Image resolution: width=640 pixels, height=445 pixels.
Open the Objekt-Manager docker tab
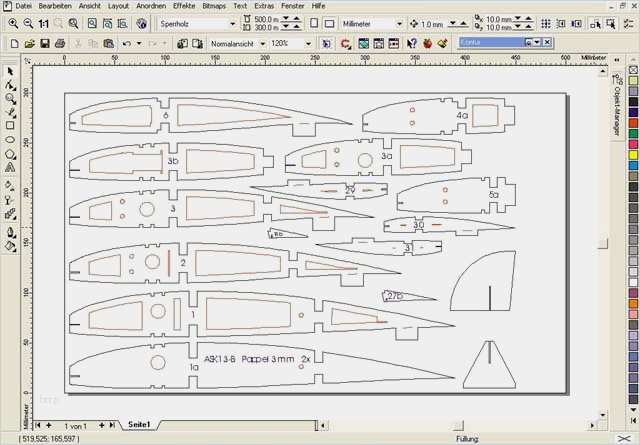[x=616, y=110]
